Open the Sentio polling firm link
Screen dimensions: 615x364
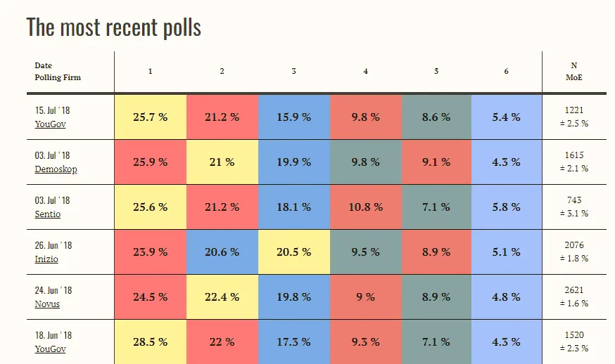[x=48, y=214]
